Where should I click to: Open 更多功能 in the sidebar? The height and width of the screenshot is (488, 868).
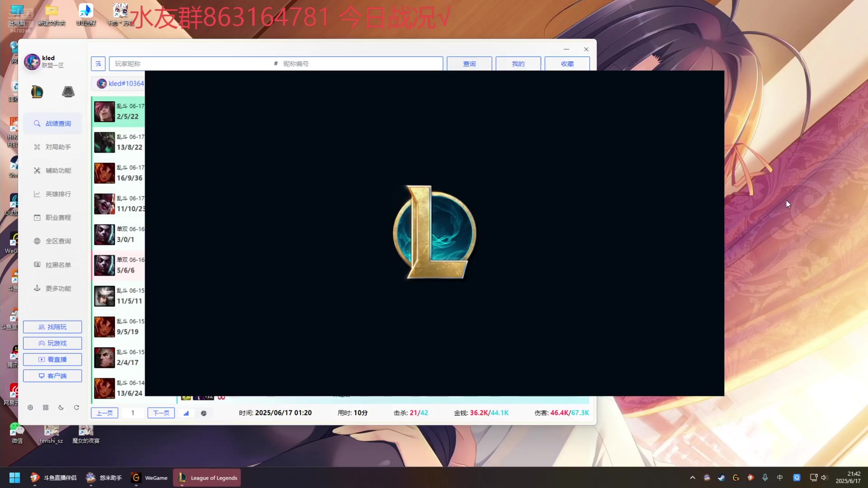coord(52,288)
